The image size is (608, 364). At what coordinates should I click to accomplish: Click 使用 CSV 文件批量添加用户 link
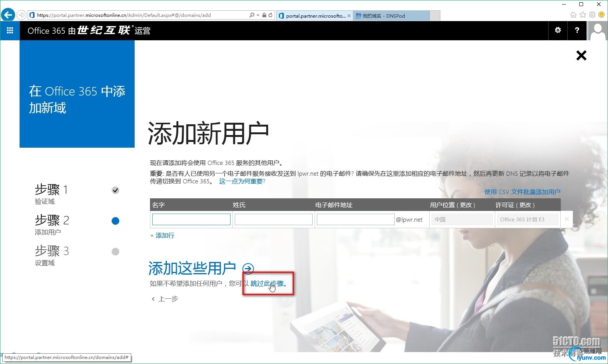(522, 192)
